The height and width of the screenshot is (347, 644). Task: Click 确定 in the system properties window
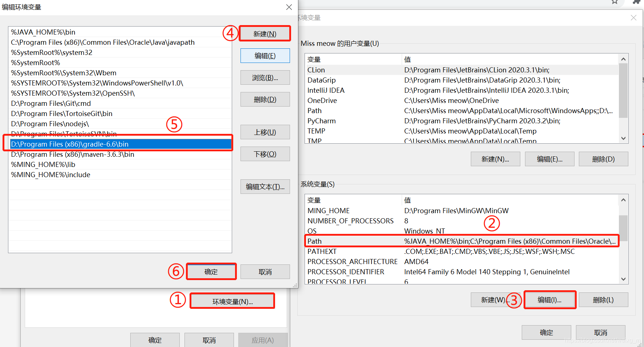click(155, 340)
